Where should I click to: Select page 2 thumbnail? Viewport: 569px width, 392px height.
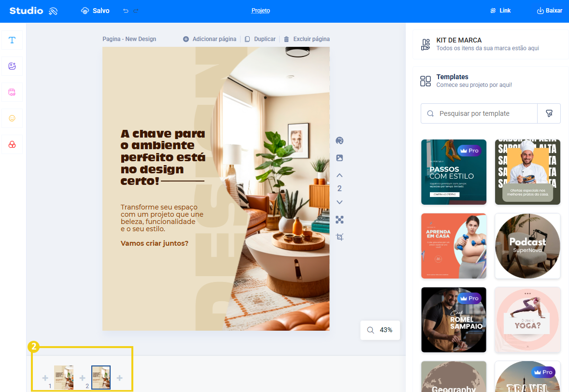click(101, 378)
